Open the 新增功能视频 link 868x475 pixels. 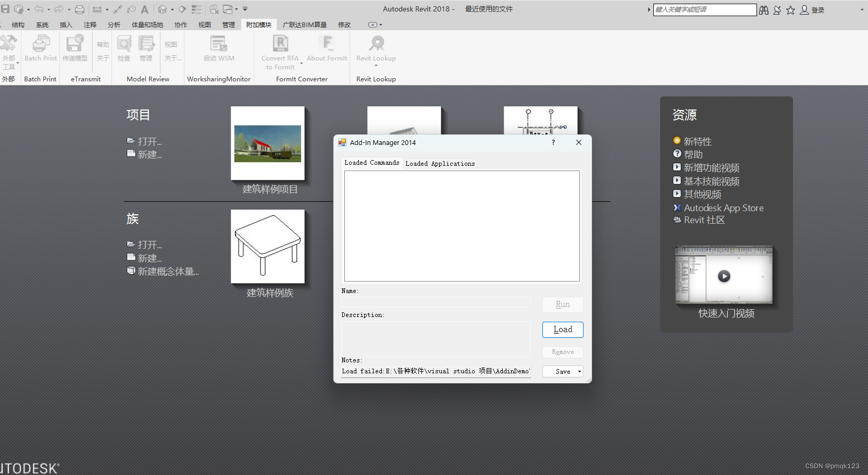pyautogui.click(x=712, y=168)
